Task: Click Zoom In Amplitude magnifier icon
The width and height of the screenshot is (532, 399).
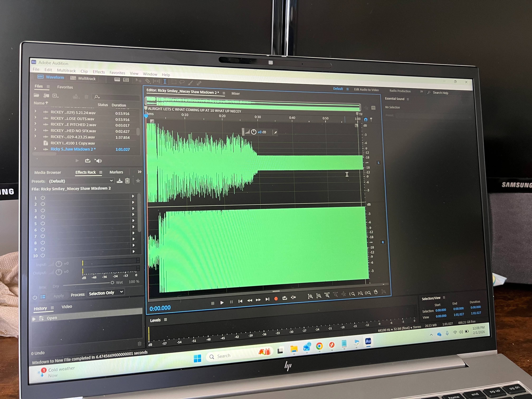Action: click(310, 296)
